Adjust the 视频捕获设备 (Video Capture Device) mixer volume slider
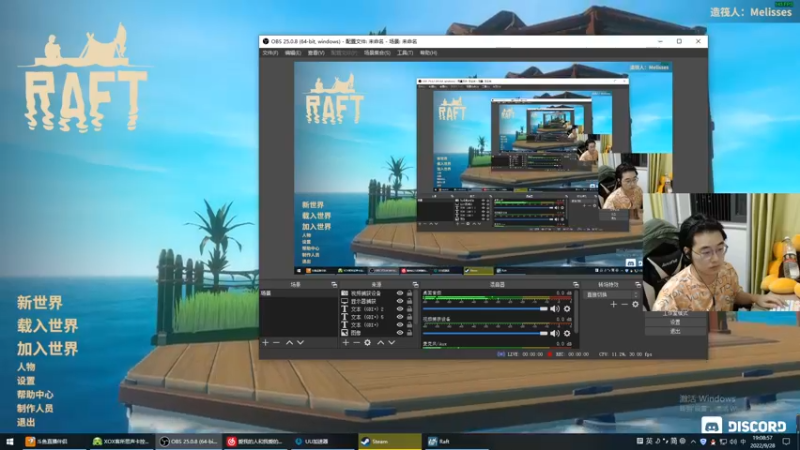Image resolution: width=800 pixels, height=450 pixels. tap(485, 333)
